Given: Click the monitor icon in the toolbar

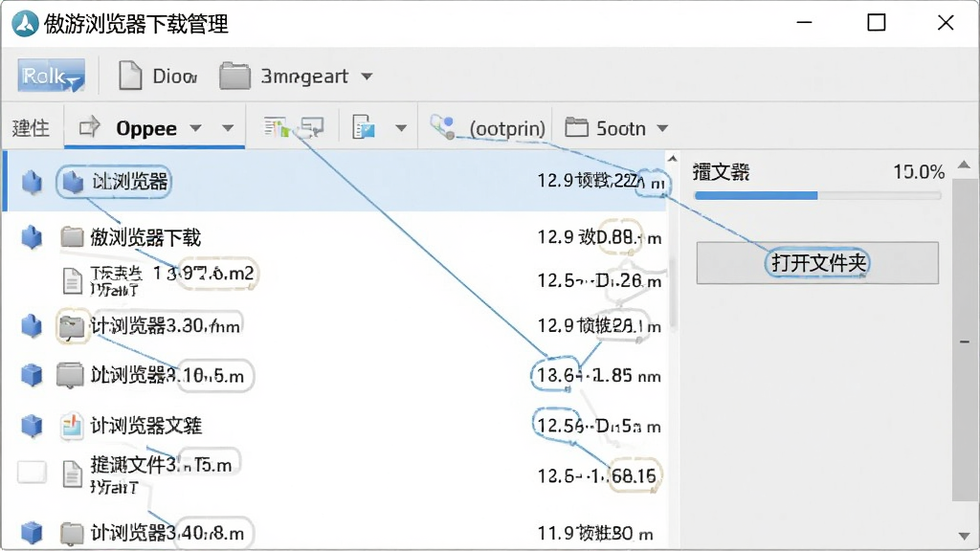Looking at the screenshot, I should tap(311, 127).
